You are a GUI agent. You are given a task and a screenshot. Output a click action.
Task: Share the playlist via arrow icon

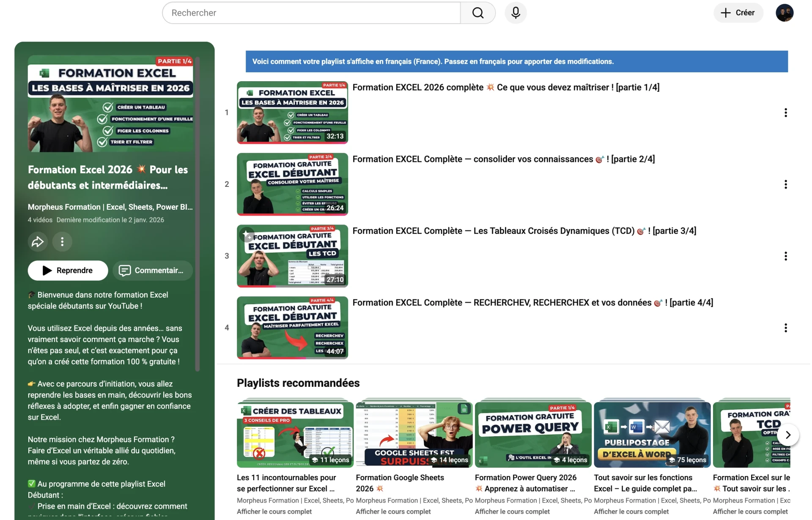click(38, 241)
